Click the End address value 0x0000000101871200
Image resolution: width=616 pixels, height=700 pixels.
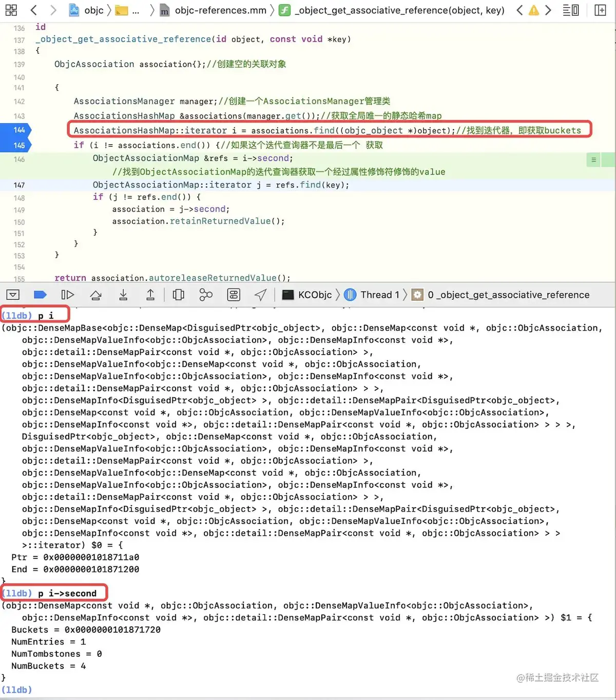click(91, 569)
